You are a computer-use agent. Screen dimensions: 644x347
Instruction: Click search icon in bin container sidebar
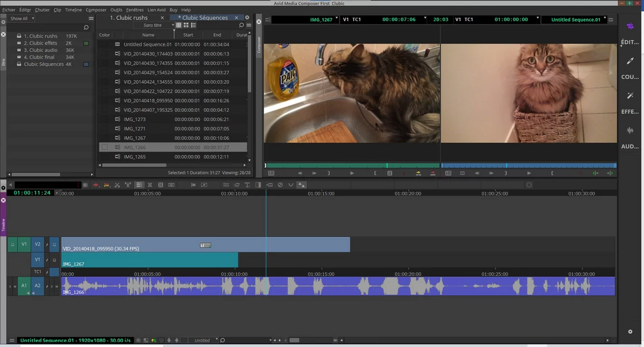pos(86,27)
